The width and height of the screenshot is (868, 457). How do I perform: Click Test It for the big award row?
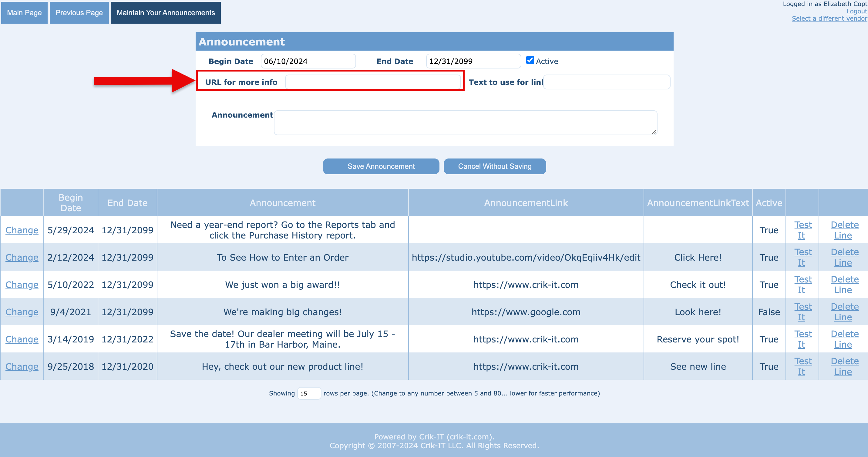pos(802,285)
